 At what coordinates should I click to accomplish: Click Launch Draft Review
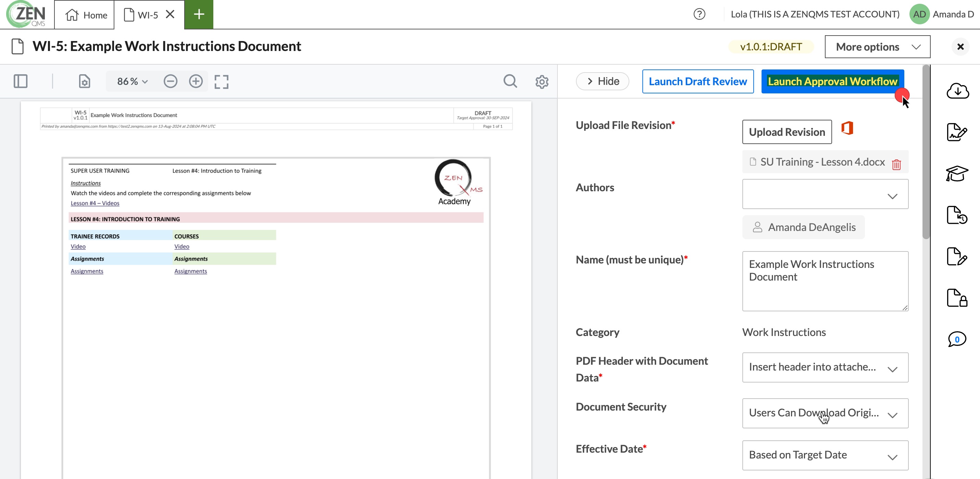click(x=698, y=81)
